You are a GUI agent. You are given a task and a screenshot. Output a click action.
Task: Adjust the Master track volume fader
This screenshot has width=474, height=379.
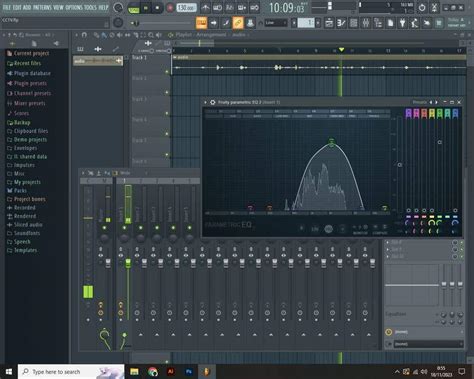[x=108, y=263]
